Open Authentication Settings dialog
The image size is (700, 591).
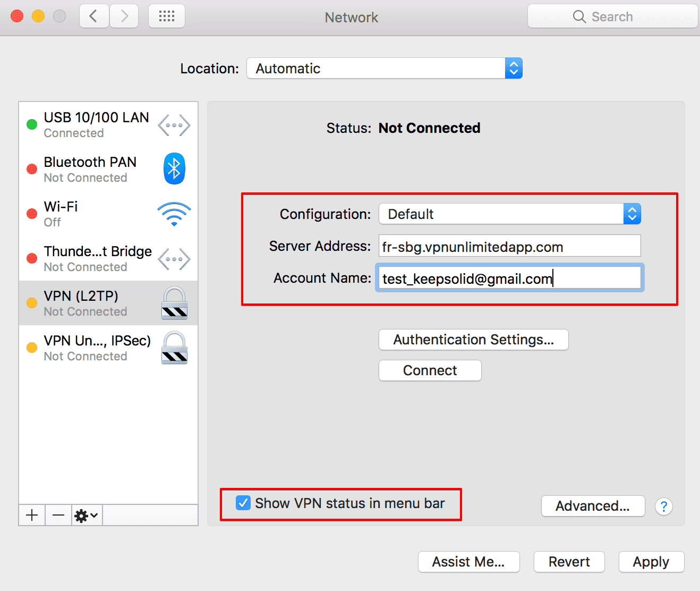tap(473, 340)
